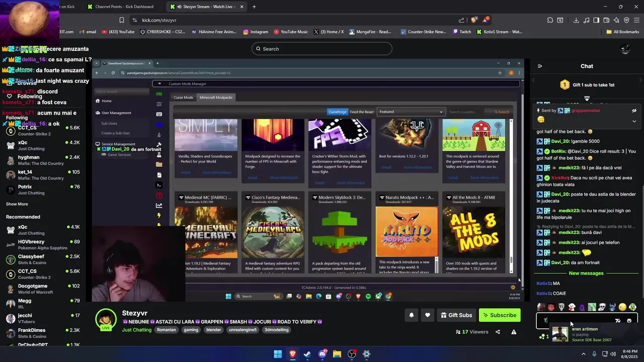Viewport: 644px width, 362px height.
Task: Click the 17 Viewers count
Action: tap(472, 332)
